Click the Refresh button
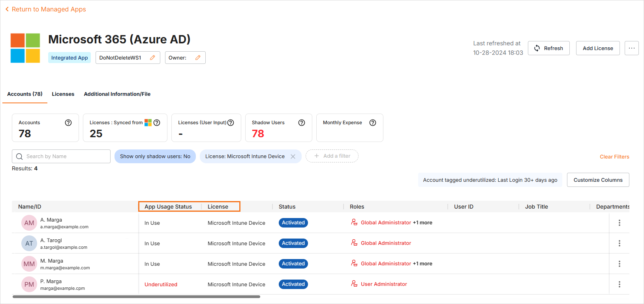644x304 pixels. coord(548,48)
